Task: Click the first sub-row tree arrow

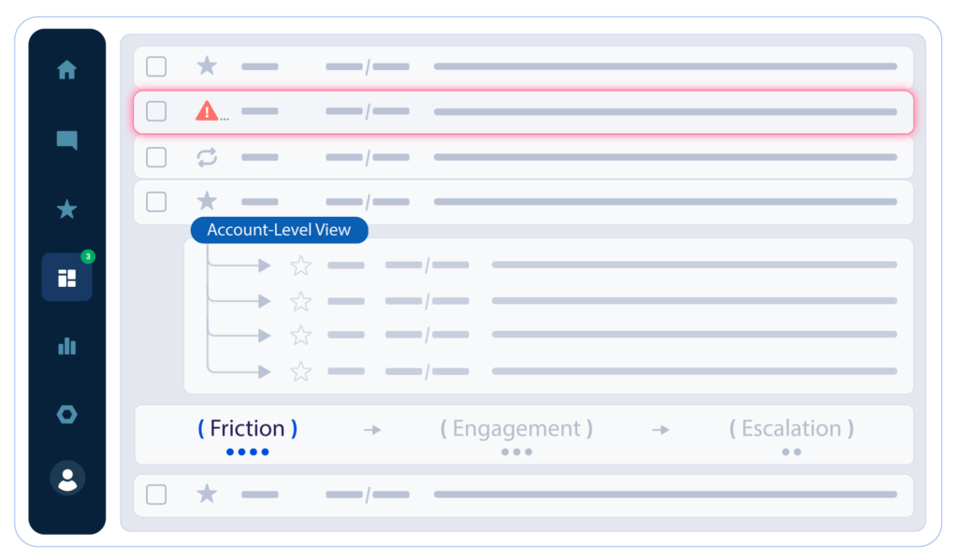Action: click(x=263, y=266)
